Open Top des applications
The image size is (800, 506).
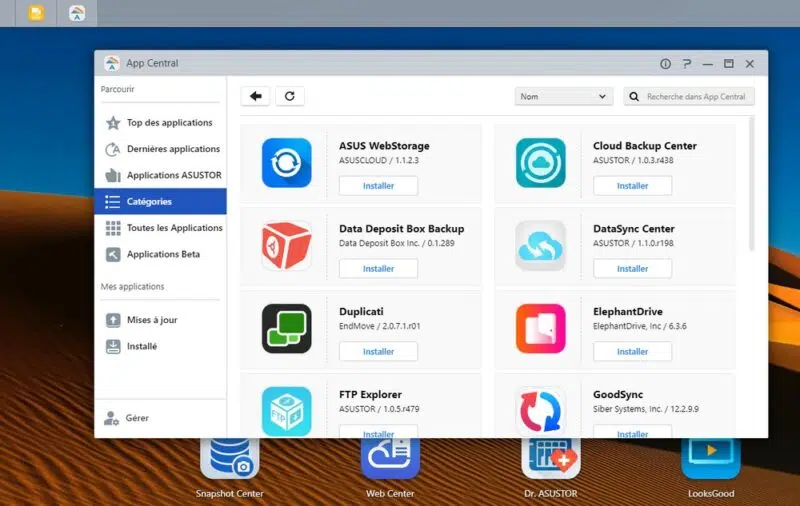pos(160,122)
